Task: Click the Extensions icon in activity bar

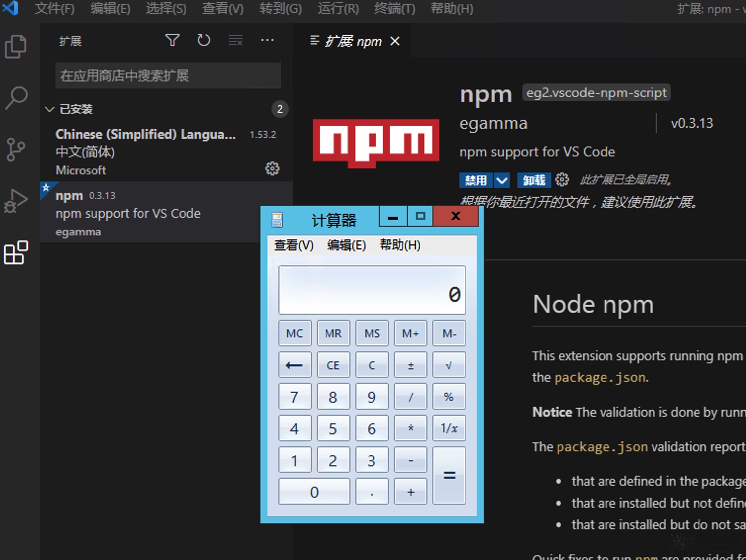Action: pyautogui.click(x=16, y=253)
